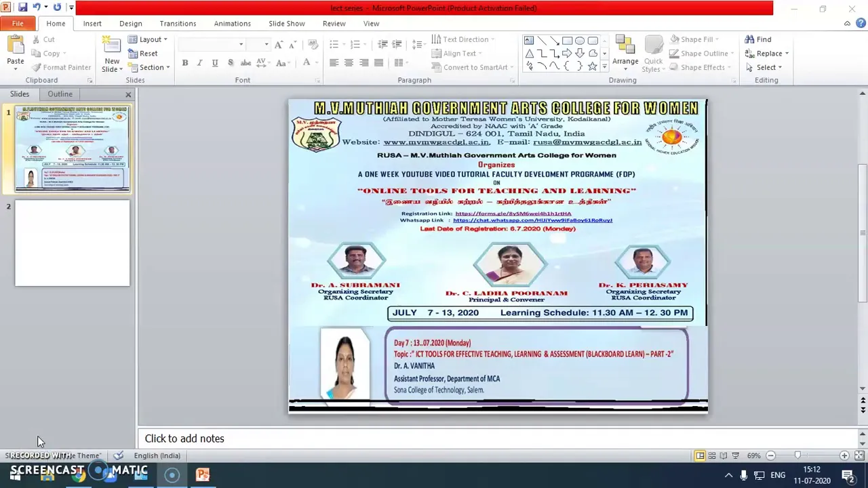This screenshot has width=868, height=488.
Task: Justify paragraph text
Action: point(378,63)
